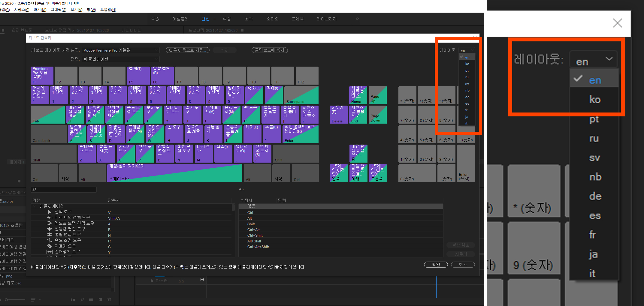644x306 pixels.
Task: Select the Ctrl+Shift modifier row
Action: click(341, 235)
